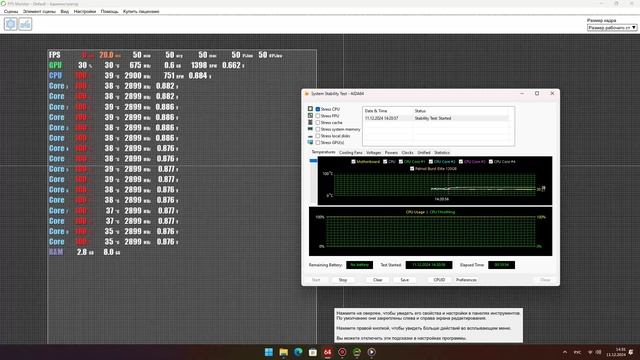The width and height of the screenshot is (640, 360).
Task: Switch to the Powers tab
Action: coord(391,152)
